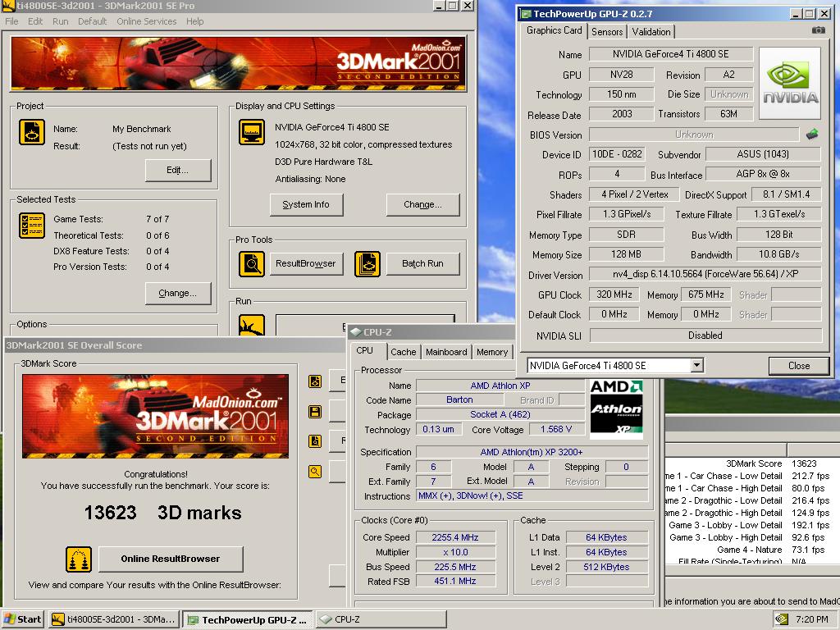This screenshot has width=840, height=630.
Task: Switch to the Validation tab in GPU-Z
Action: pos(651,32)
